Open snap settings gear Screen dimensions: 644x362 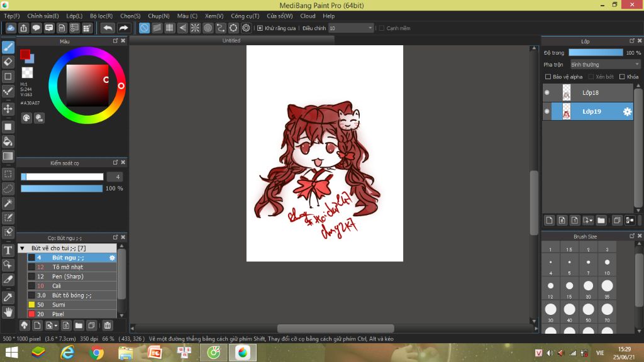pos(246,28)
